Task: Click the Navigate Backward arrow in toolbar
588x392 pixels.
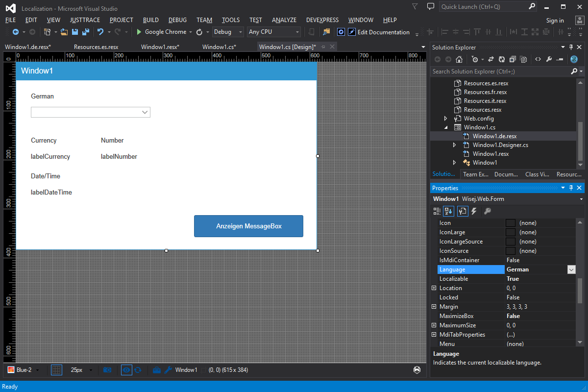Action: click(16, 32)
